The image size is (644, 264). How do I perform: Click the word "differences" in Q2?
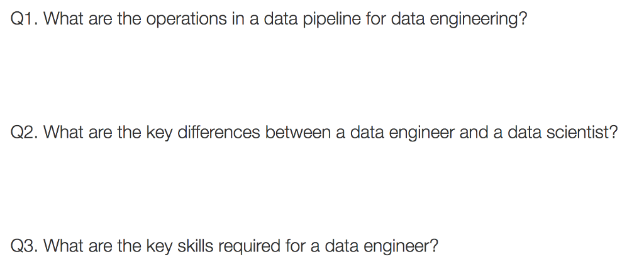[219, 133]
